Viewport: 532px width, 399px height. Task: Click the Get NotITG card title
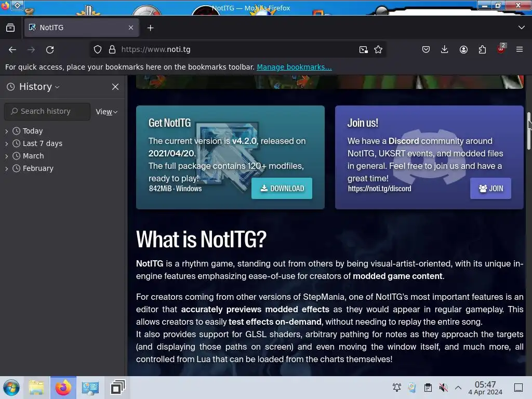(170, 123)
